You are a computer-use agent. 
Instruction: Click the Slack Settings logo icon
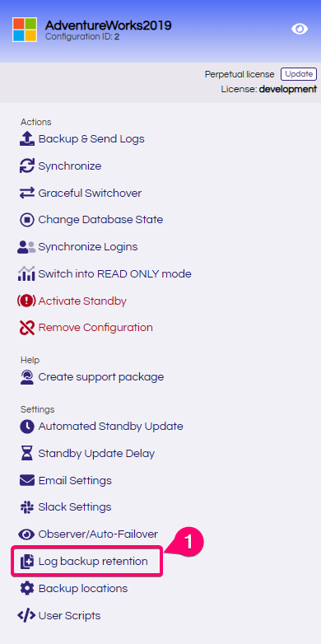click(27, 507)
